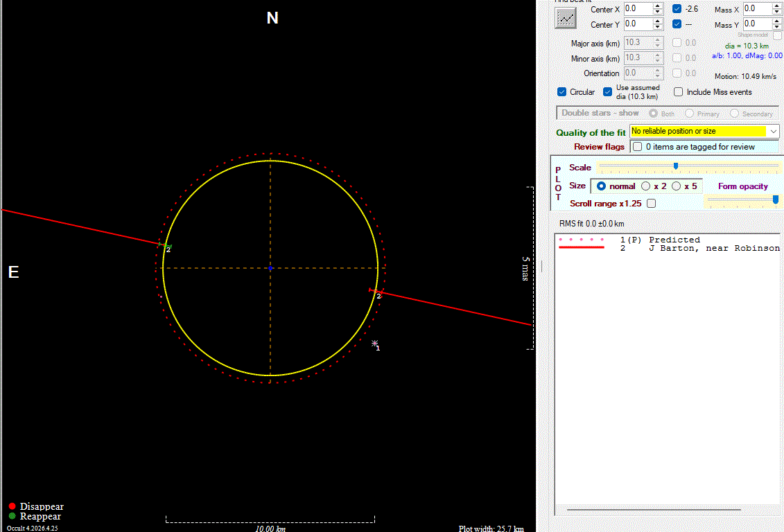
Task: Click the Mass X value field
Action: click(x=757, y=9)
